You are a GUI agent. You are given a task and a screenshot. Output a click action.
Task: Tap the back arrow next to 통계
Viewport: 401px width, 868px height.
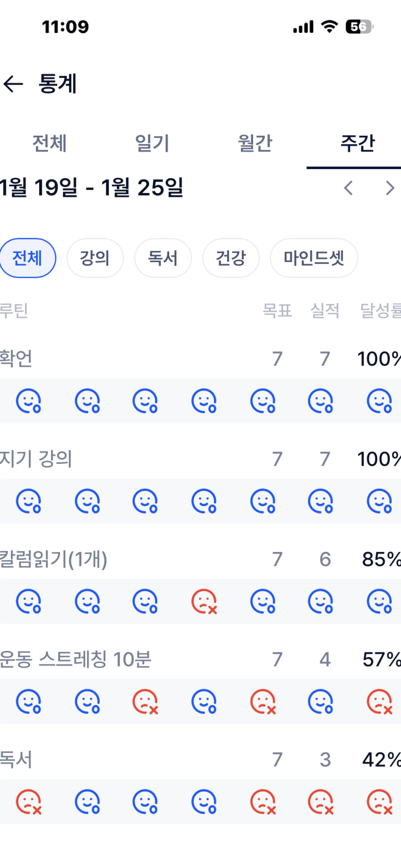click(14, 84)
